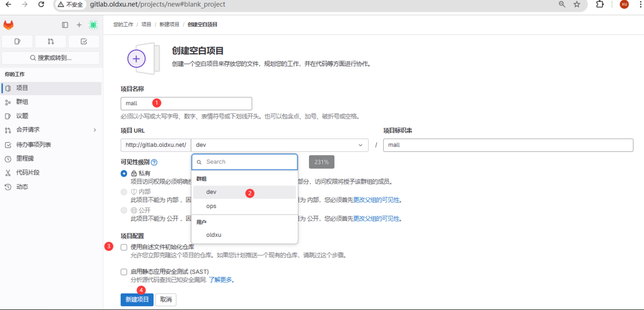The image size is (644, 310).
Task: Click the 取消 cancel button
Action: (x=166, y=299)
